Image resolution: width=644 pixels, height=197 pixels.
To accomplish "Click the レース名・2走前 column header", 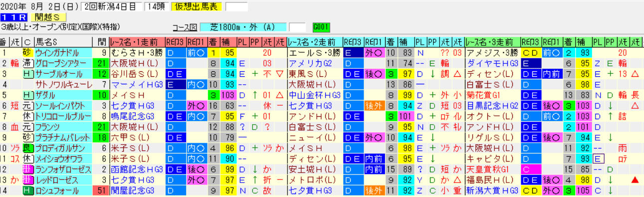I will [x=315, y=42].
